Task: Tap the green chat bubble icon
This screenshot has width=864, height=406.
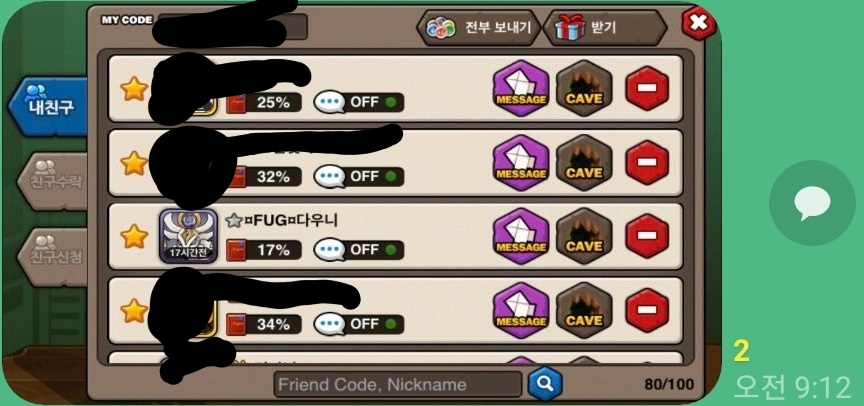Action: 812,203
